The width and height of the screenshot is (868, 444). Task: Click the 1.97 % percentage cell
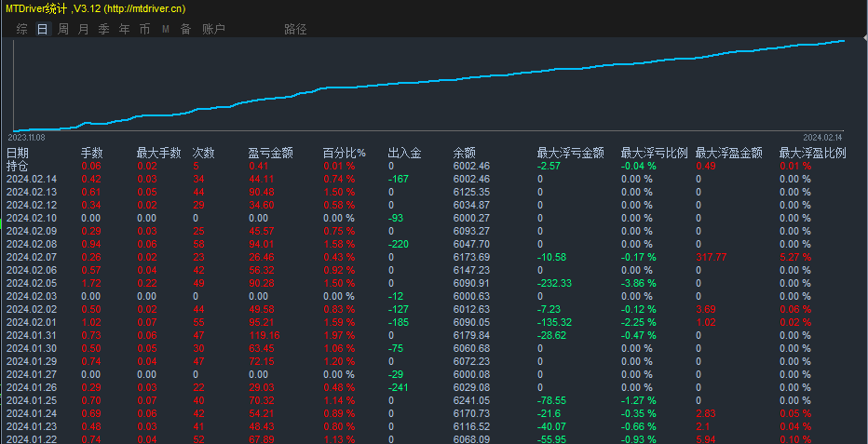(x=339, y=335)
